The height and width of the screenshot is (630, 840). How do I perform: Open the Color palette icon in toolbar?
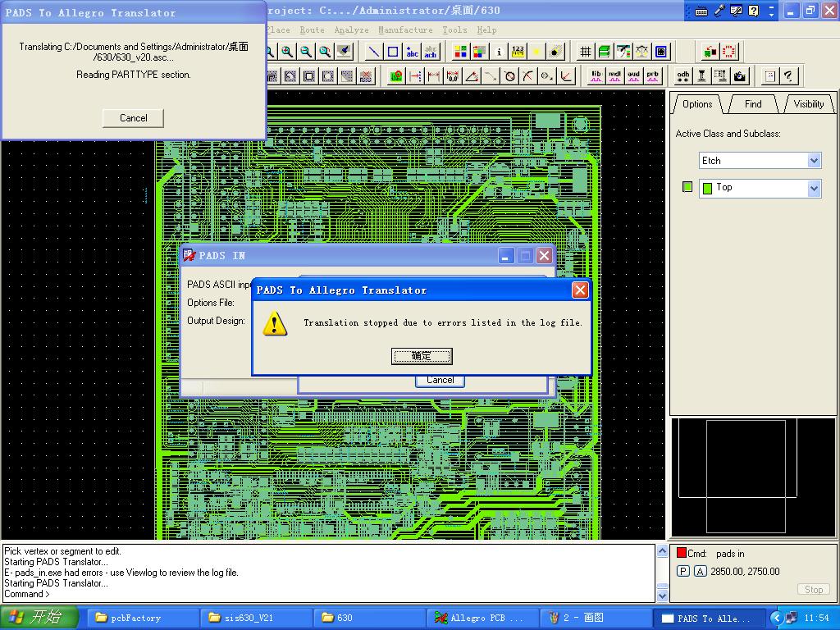point(461,52)
